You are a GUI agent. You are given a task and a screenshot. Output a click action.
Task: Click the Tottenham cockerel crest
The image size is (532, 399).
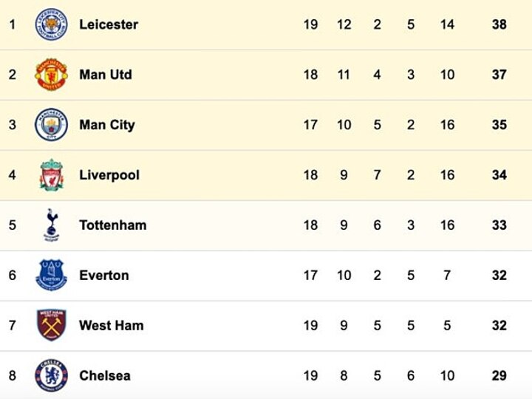click(x=51, y=225)
